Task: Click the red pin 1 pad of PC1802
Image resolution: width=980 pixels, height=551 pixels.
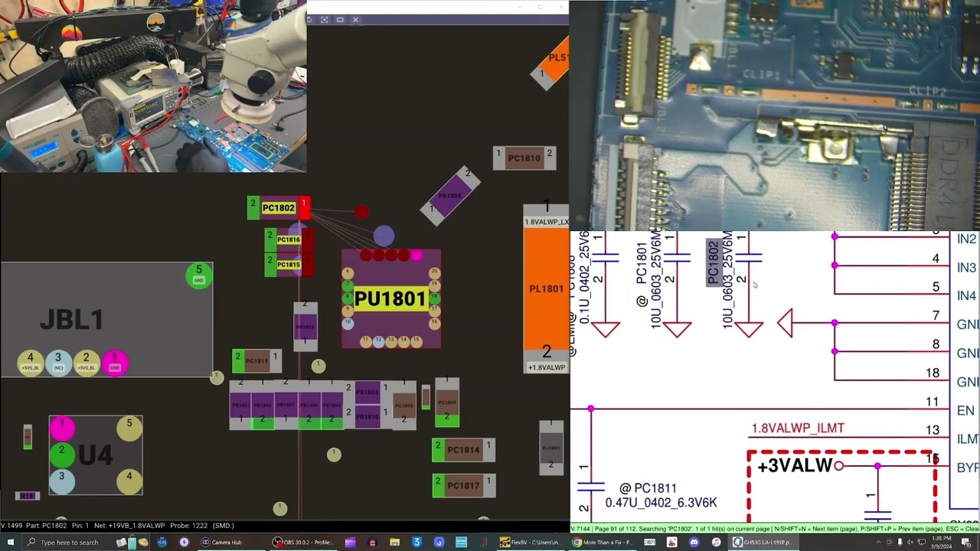Action: (x=304, y=207)
